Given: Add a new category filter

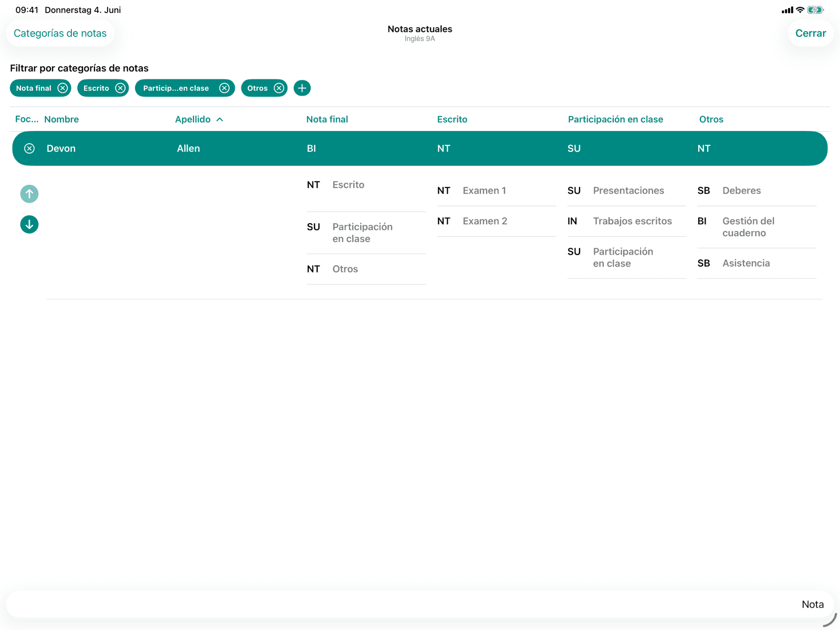Looking at the screenshot, I should tap(302, 88).
